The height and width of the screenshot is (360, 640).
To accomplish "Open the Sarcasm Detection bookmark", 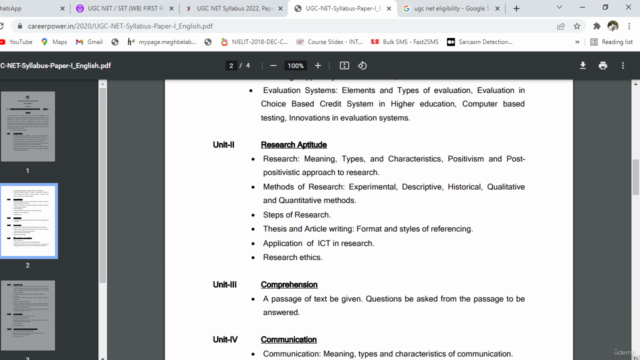I will 480,42.
